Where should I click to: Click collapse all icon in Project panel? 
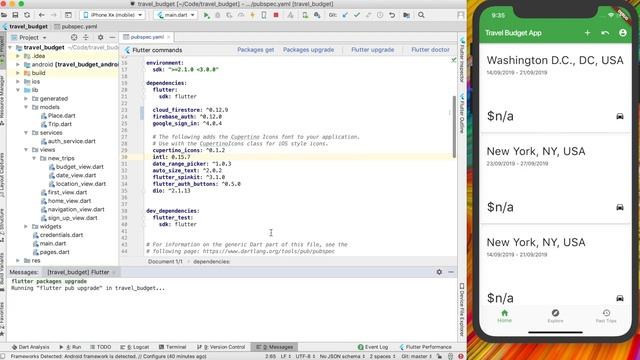point(86,37)
